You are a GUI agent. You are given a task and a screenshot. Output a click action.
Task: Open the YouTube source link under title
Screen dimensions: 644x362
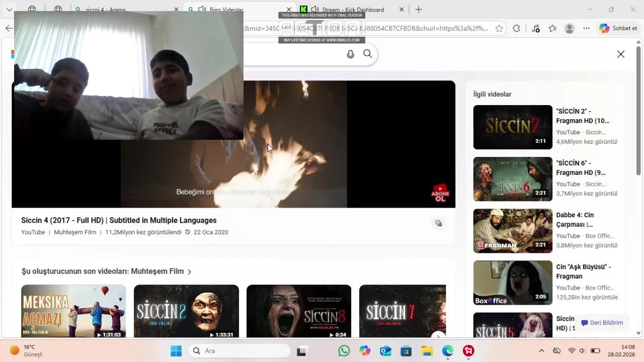(x=33, y=232)
